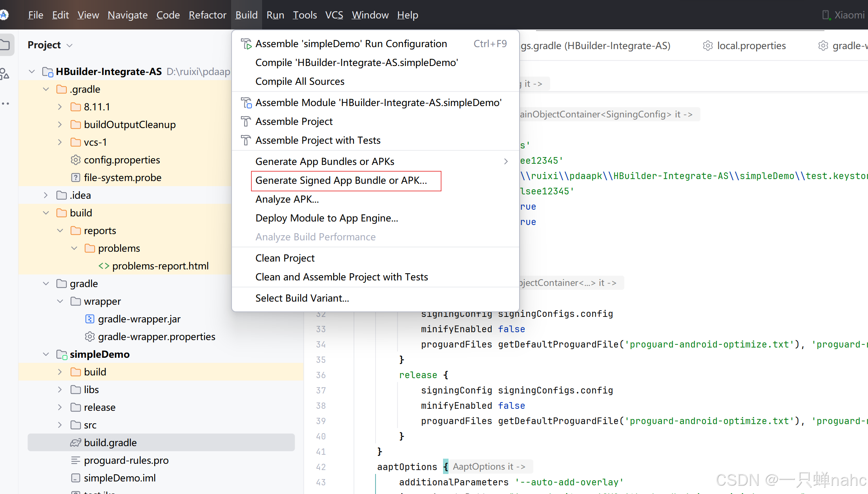This screenshot has width=868, height=494.
Task: Switch to the local.properties editor tab
Action: [x=751, y=46]
